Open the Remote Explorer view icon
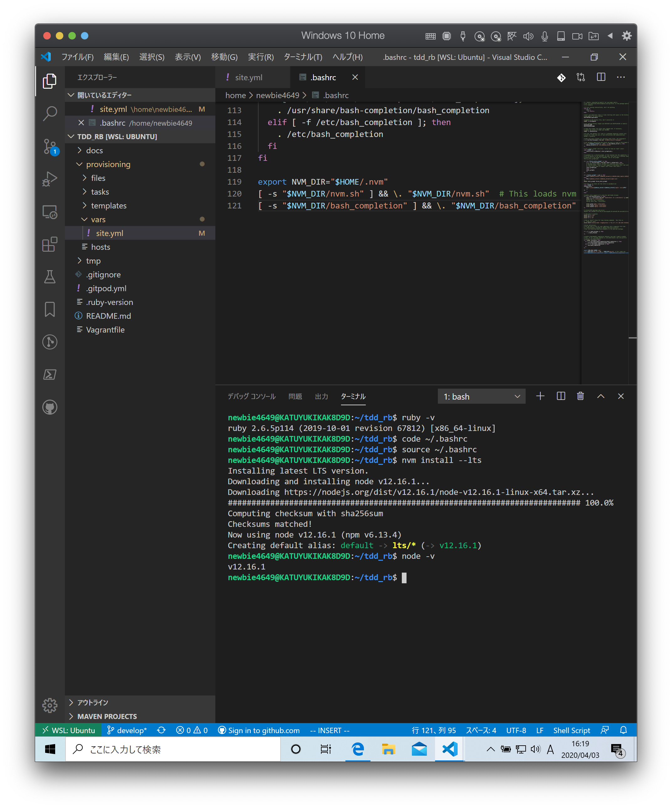The height and width of the screenshot is (808, 672). click(x=50, y=212)
